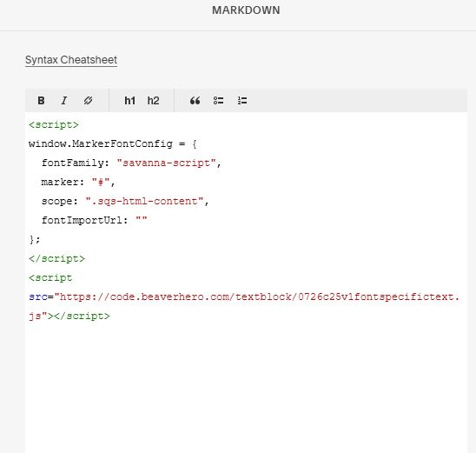Image resolution: width=476 pixels, height=453 pixels.
Task: Click the closing </script> tag line
Action: 57,258
